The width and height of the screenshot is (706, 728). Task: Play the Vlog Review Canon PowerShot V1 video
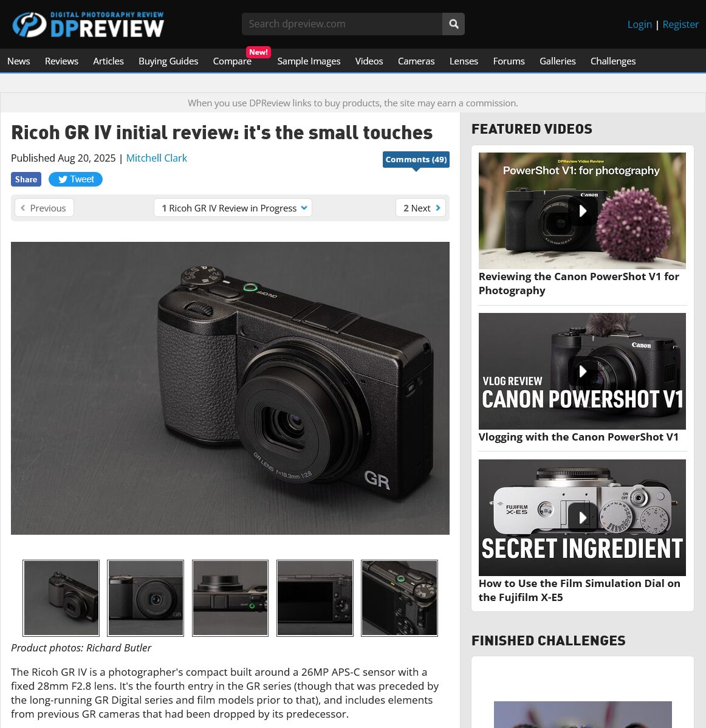582,371
